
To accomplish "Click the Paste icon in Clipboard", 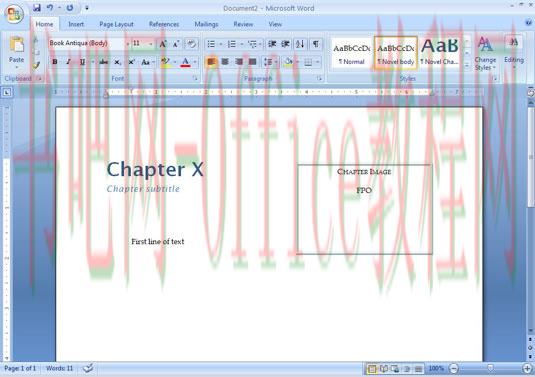I will (x=16, y=46).
